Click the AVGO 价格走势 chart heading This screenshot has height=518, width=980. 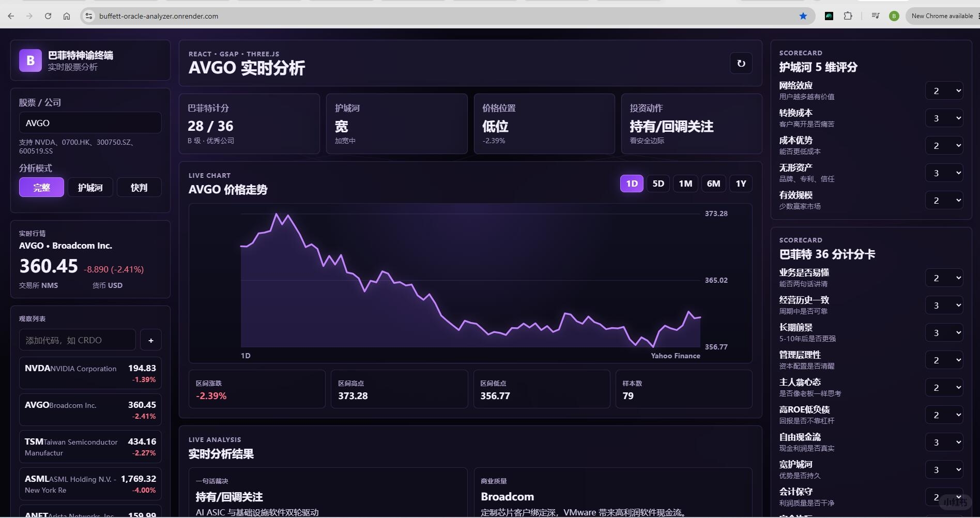(228, 190)
